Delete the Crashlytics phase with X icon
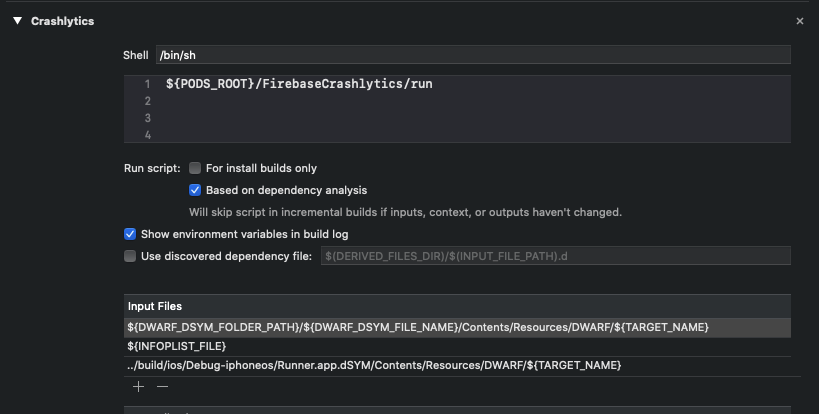Screen dimensions: 819x414 click(800, 21)
